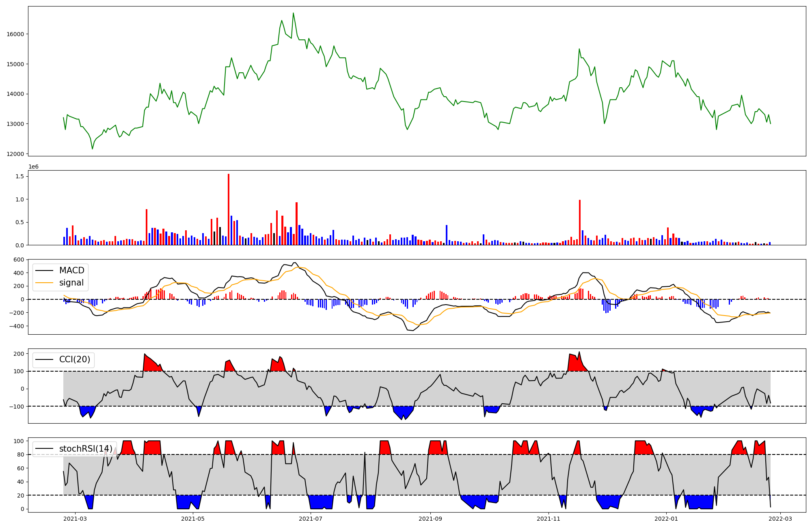Click the black MACD legend line swatch
Viewport: 812px width, 528px height.
pyautogui.click(x=45, y=270)
